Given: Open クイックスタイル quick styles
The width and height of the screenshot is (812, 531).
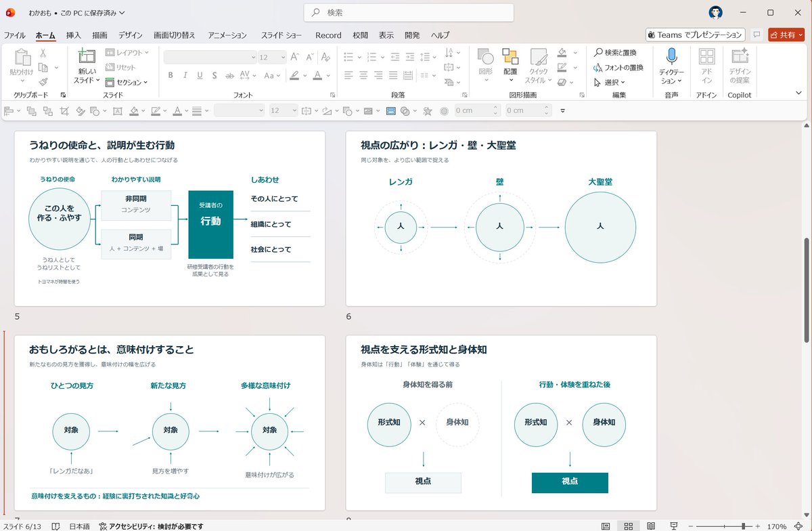Looking at the screenshot, I should pos(539,66).
